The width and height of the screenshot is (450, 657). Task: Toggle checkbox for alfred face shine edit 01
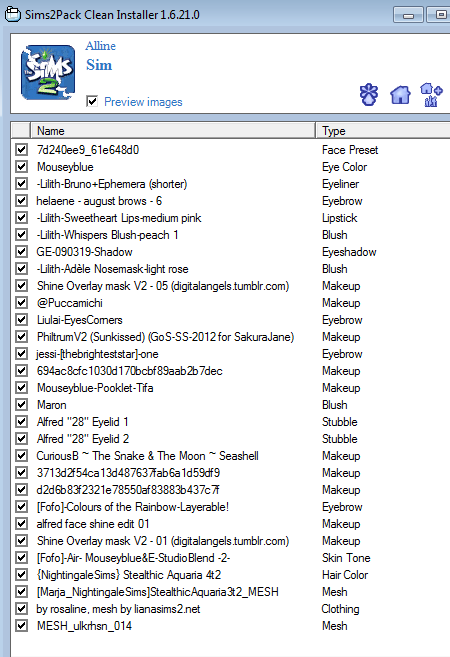21,524
